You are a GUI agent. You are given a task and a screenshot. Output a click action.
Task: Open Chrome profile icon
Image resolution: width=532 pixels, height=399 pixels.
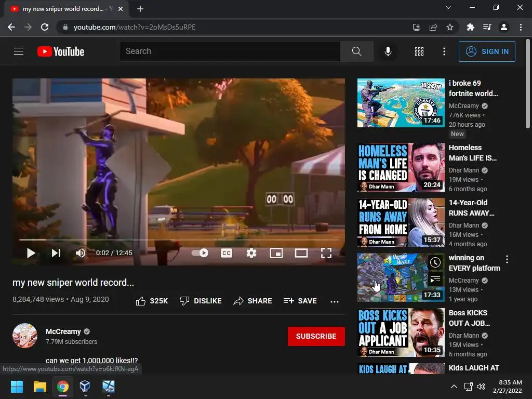504,27
